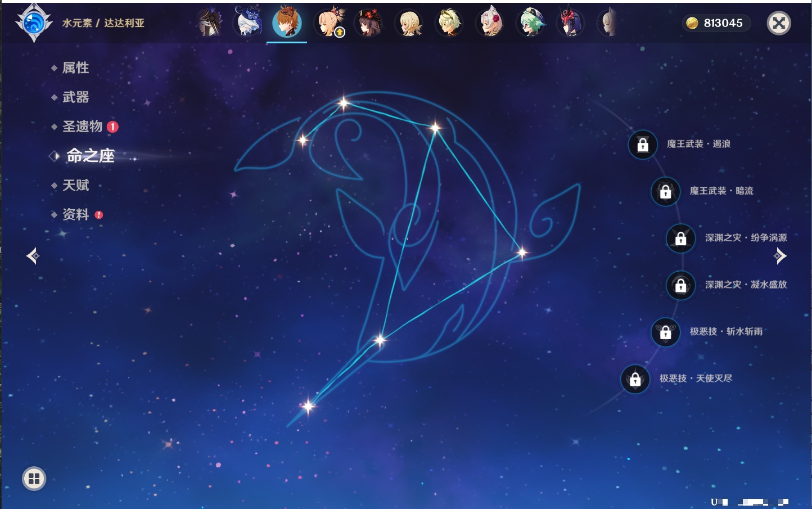
Task: Unlock the 魔王武装・遏浪 constellation node
Action: point(643,145)
